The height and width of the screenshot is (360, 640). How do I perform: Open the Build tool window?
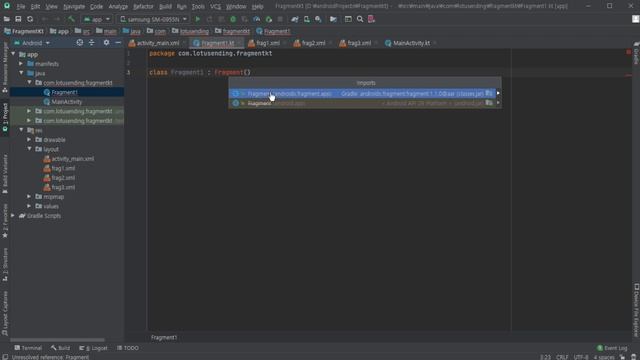[x=60, y=348]
